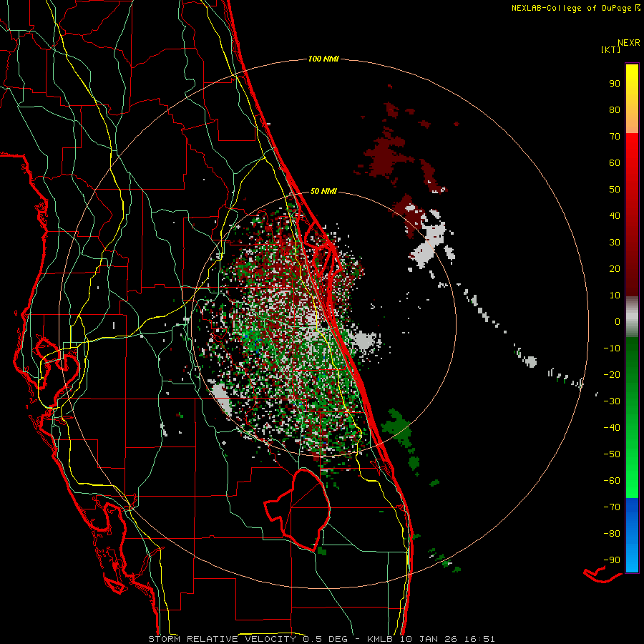Screen dimensions: 644x644
Task: Click the 40 value on the velocity scale
Action: [x=615, y=215]
